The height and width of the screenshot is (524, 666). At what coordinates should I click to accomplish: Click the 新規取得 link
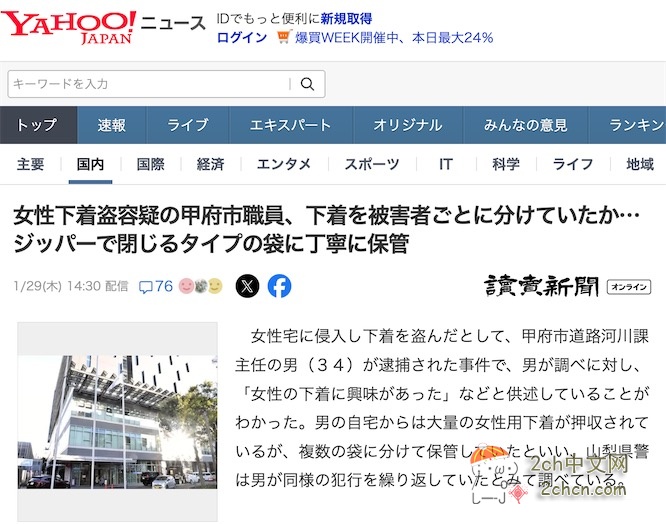click(346, 19)
